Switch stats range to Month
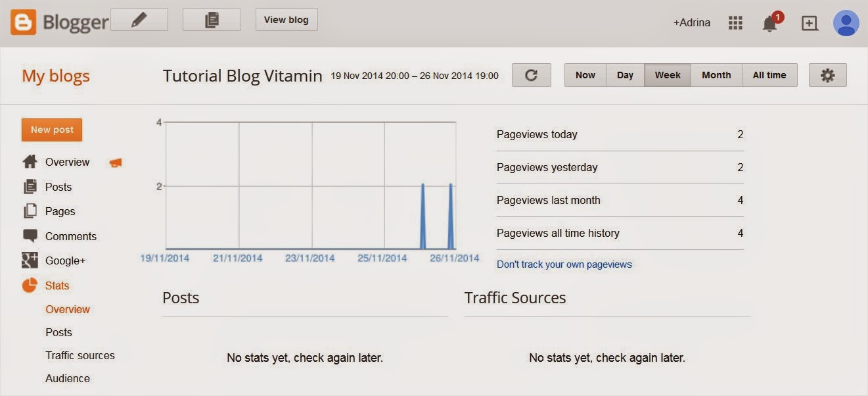This screenshot has width=868, height=396. (x=716, y=75)
